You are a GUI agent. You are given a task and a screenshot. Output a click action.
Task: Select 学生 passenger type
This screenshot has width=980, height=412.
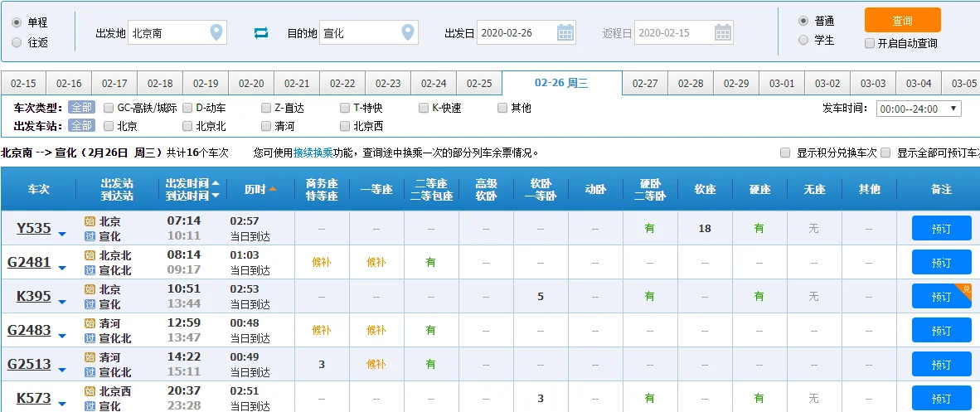803,40
